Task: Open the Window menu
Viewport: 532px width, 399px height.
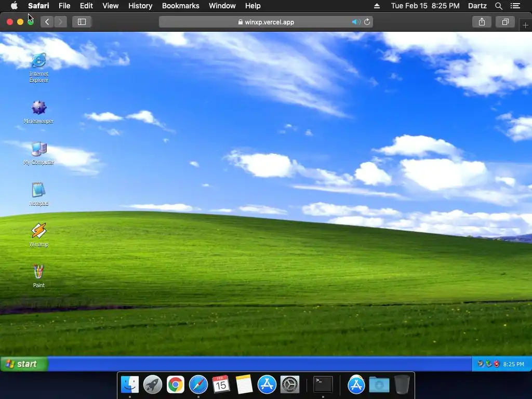Action: [222, 6]
